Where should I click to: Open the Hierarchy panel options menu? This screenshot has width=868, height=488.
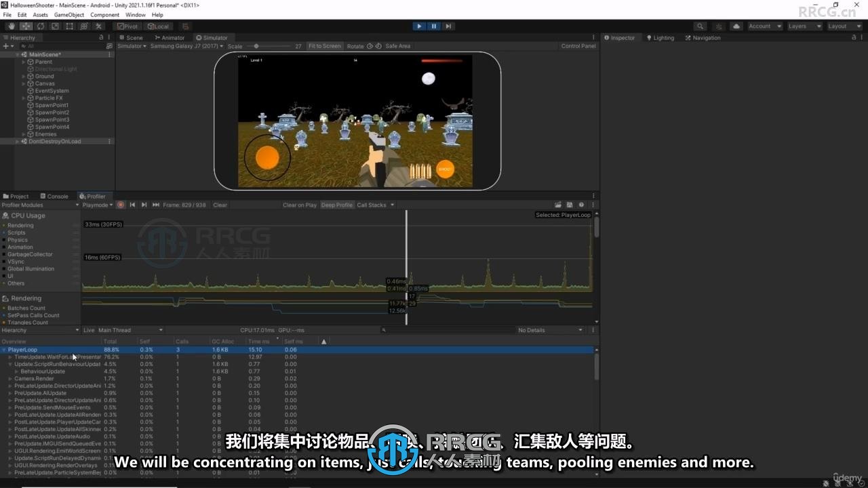point(109,37)
